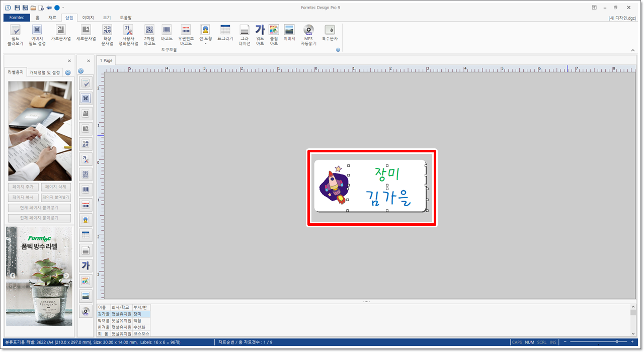Show previous ad banner with left arrow

(x=13, y=276)
